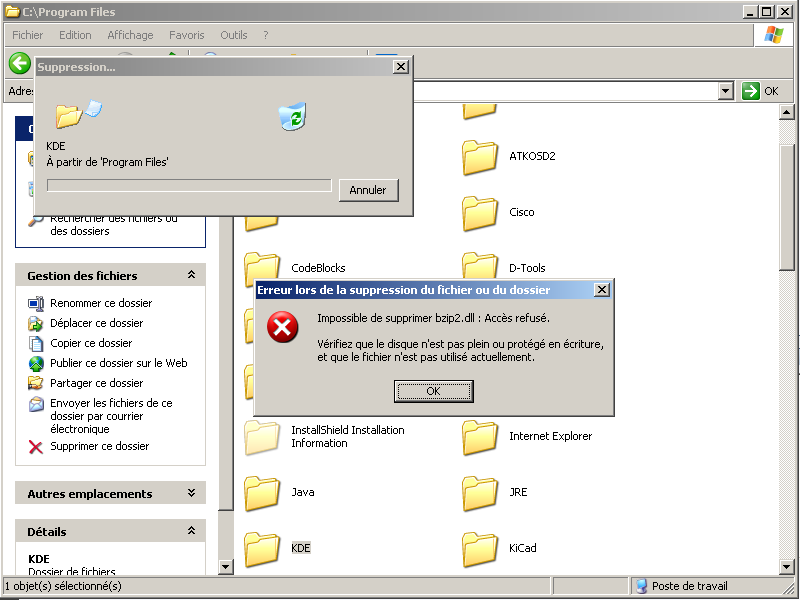This screenshot has width=800, height=600.
Task: Open the Fichier menu
Action: pos(27,35)
